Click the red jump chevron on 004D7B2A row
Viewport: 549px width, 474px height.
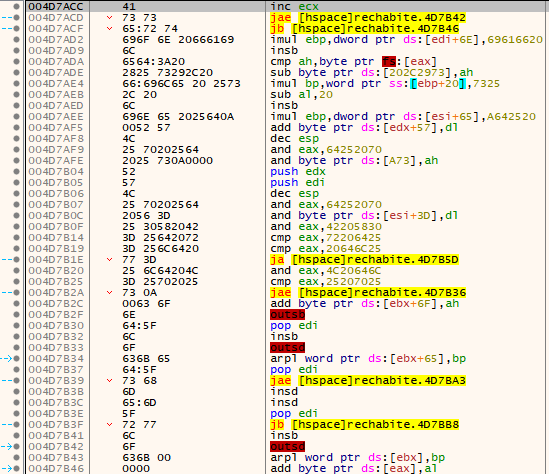(110, 293)
